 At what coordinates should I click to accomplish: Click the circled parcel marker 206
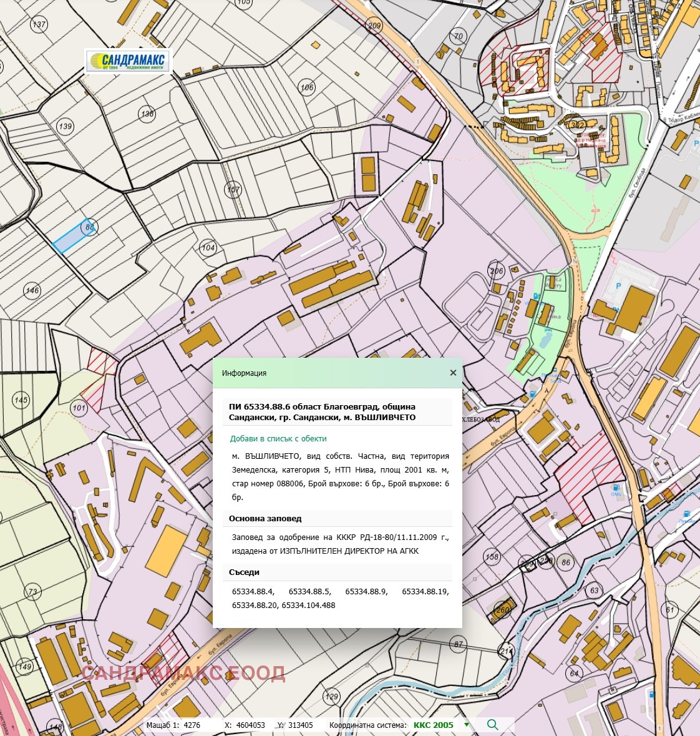click(496, 271)
